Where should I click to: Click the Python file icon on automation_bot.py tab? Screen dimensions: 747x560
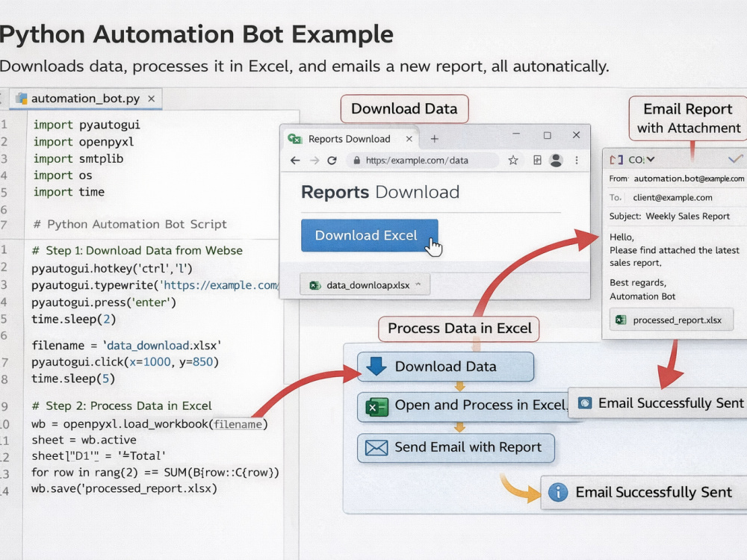coord(22,99)
